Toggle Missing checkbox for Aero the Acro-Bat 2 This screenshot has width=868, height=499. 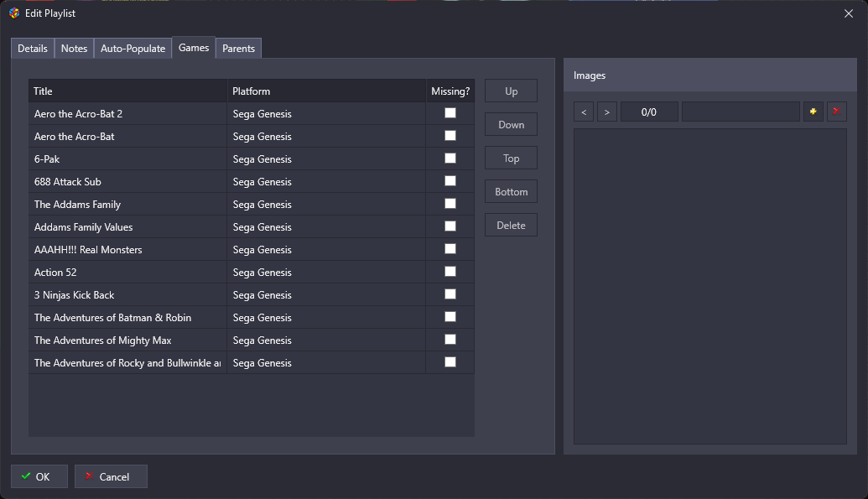click(x=450, y=113)
